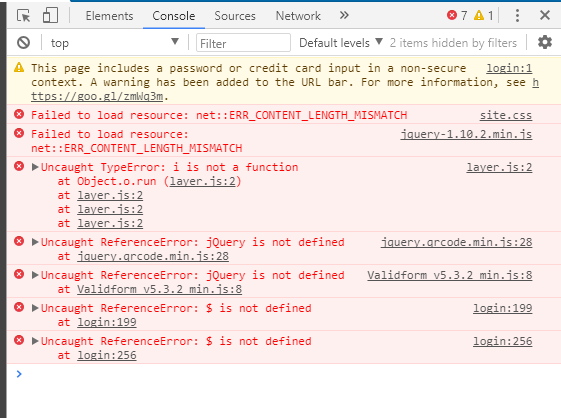This screenshot has height=418, width=561.
Task: Show more tabs with the double chevron
Action: [344, 15]
